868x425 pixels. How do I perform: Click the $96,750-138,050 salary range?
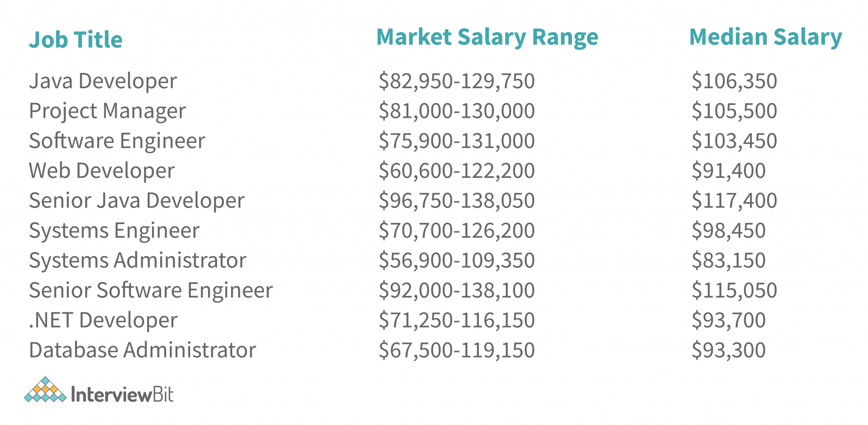tap(456, 200)
